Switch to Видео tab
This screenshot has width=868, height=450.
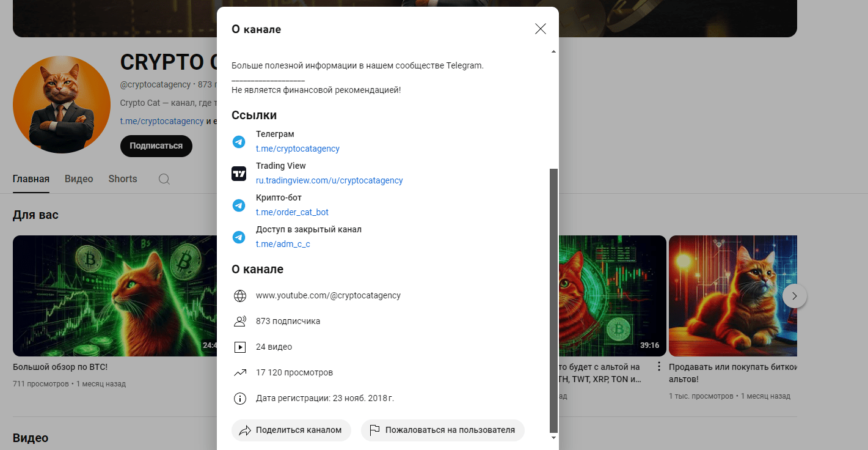click(x=79, y=179)
